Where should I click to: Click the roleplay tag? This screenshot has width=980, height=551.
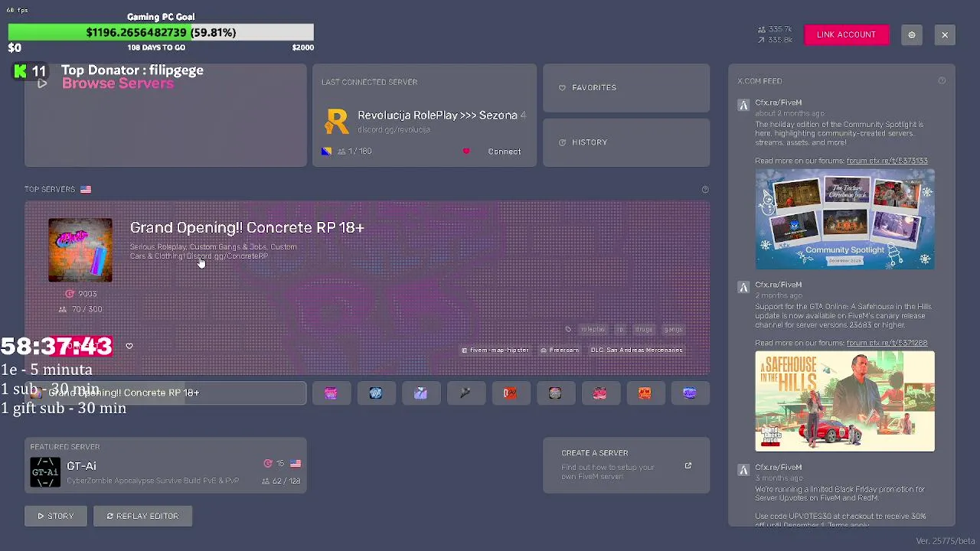pyautogui.click(x=592, y=329)
